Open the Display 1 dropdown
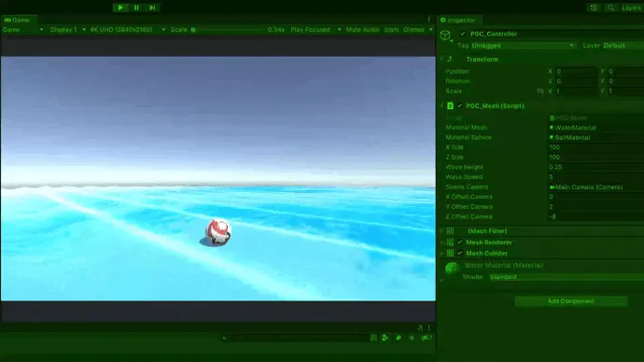644x362 pixels. point(68,30)
